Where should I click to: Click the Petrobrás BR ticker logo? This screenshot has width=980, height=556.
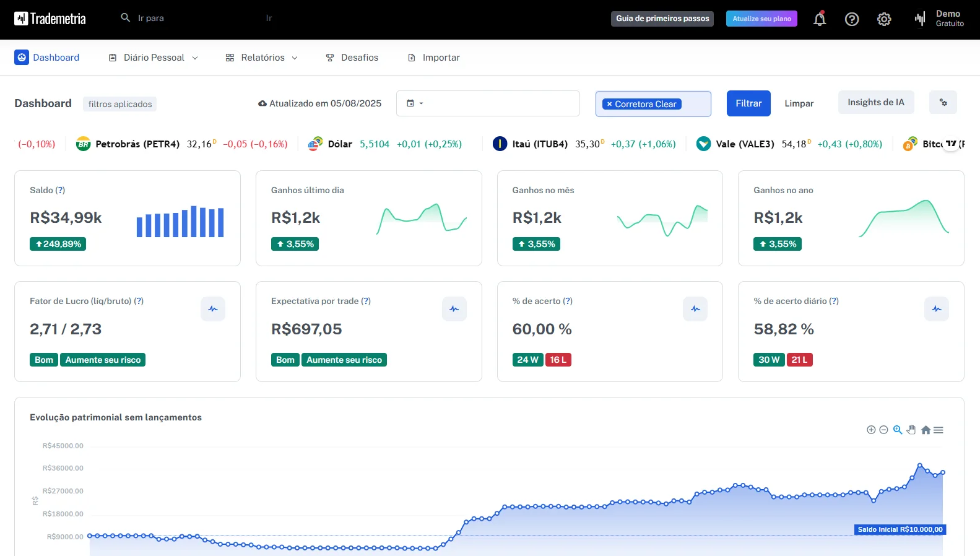click(83, 144)
